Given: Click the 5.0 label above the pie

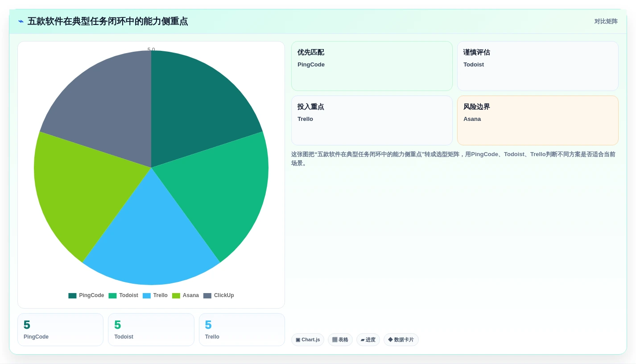Looking at the screenshot, I should 151,50.
